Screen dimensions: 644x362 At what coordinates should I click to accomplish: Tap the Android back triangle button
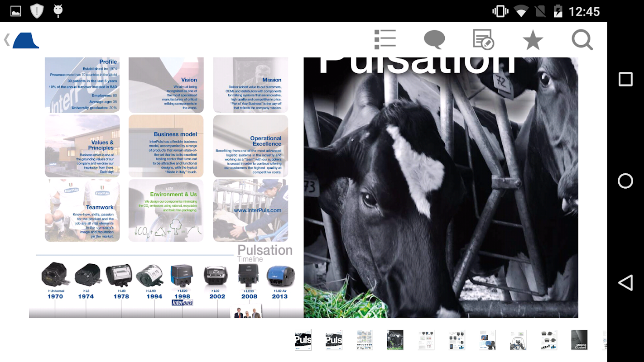[x=625, y=283]
